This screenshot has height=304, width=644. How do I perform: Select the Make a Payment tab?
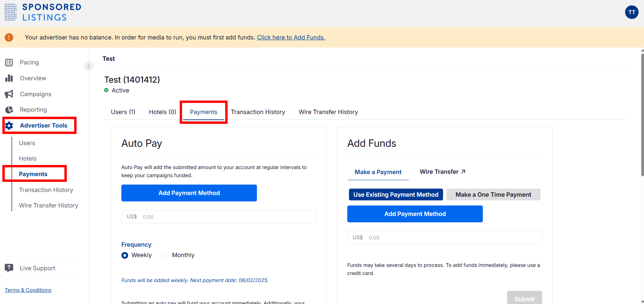[x=378, y=172]
